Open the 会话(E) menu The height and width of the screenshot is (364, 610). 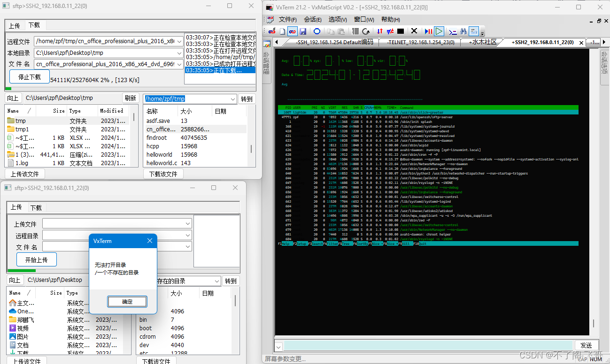[x=313, y=20]
